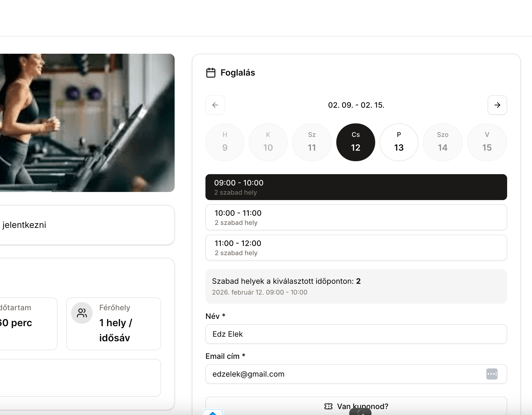Image resolution: width=532 pixels, height=415 pixels.
Task: Click the coupon ticket icon
Action: [328, 406]
